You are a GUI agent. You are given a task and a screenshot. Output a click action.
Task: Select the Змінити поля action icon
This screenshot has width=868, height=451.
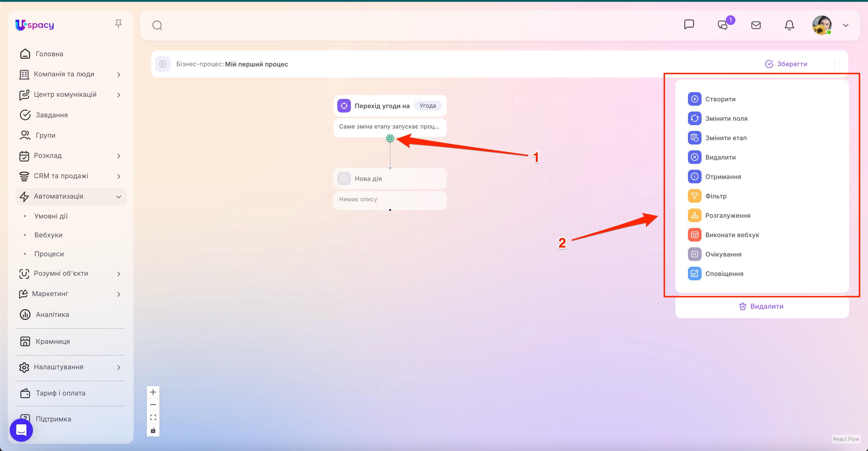(694, 118)
